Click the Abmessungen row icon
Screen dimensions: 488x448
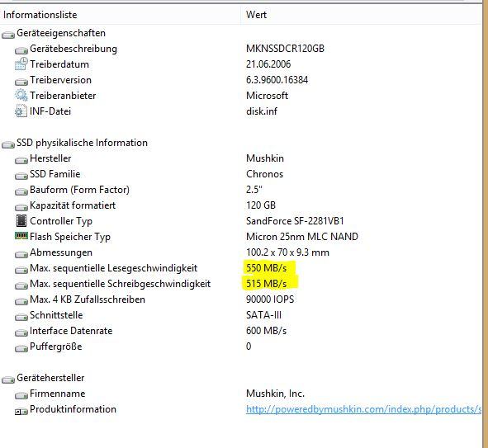tap(21, 254)
